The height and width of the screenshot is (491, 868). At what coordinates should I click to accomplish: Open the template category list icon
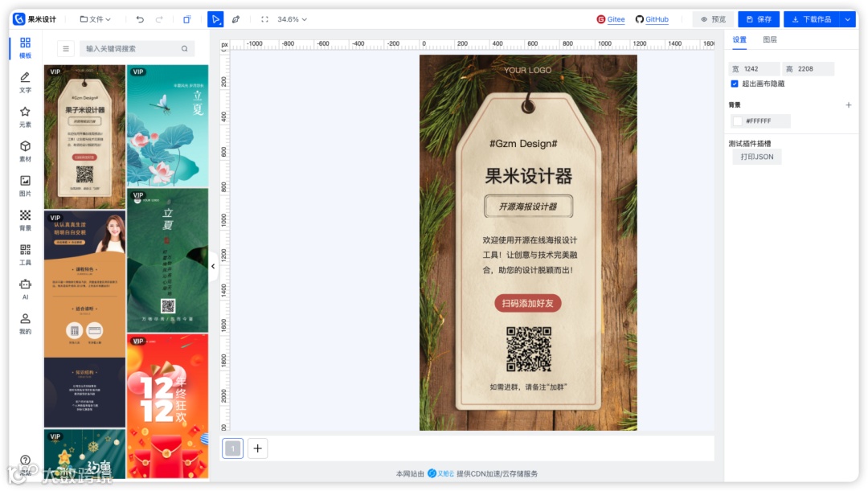pos(66,49)
